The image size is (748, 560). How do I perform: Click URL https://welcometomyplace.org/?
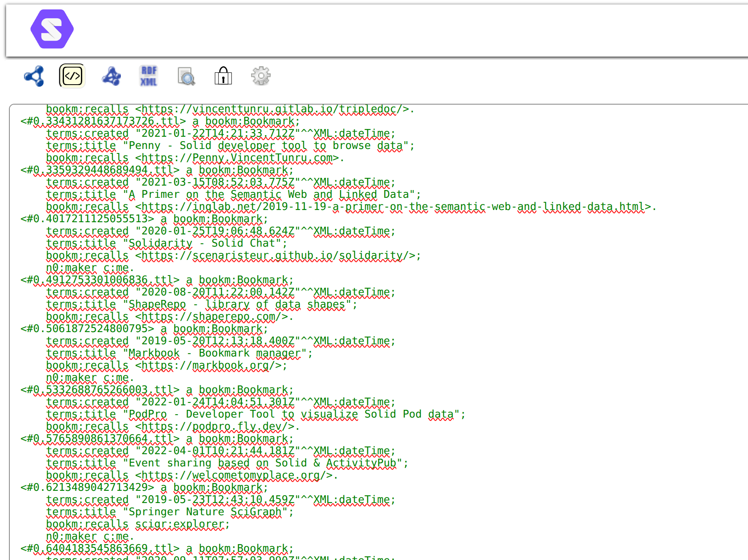(234, 475)
